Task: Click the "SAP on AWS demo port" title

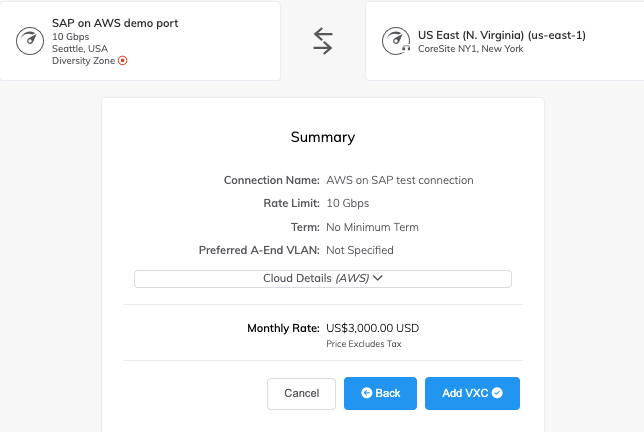Action: (115, 23)
